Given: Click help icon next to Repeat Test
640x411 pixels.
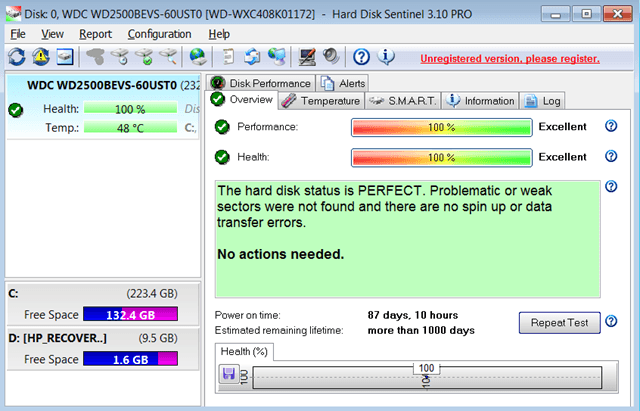Looking at the screenshot, I should (611, 321).
